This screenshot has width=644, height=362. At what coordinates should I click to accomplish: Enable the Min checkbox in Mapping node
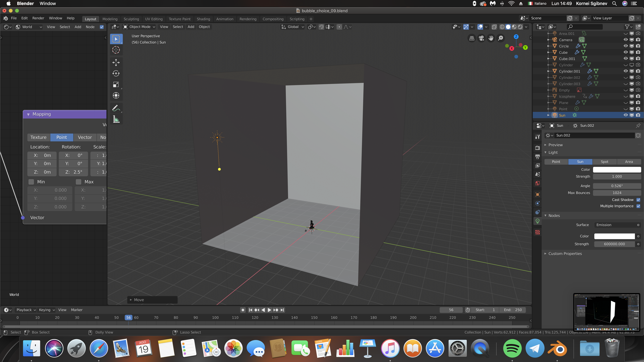(x=31, y=182)
